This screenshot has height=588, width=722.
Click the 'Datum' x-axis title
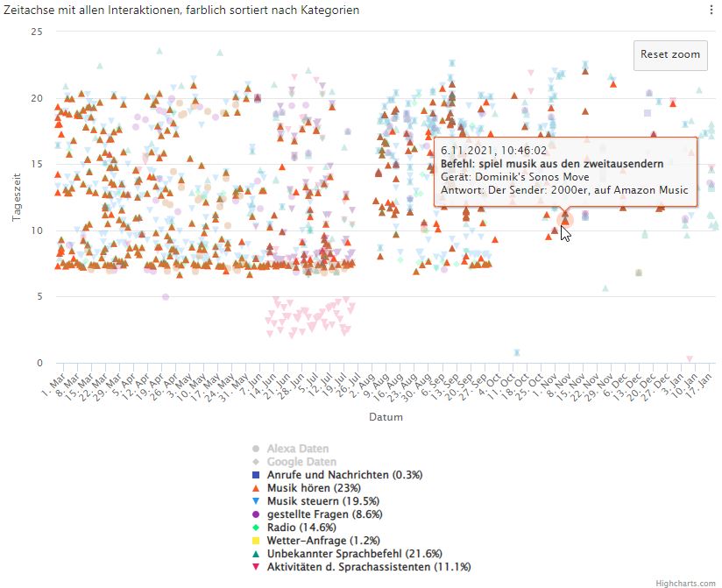click(x=386, y=417)
